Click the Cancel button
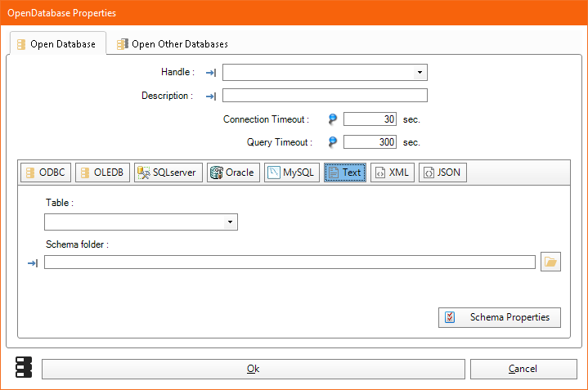Screen dimensions: 588x390 [x=523, y=369]
